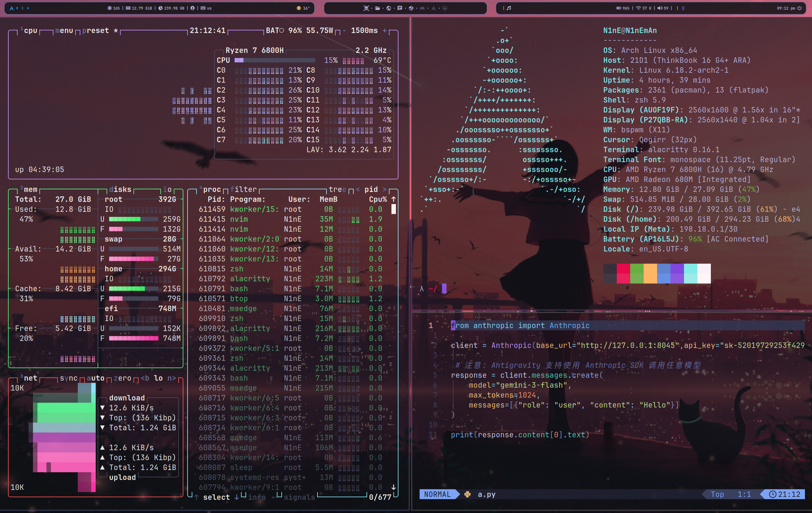This screenshot has width=812, height=513.
Task: Open the btop menu
Action: tap(64, 30)
